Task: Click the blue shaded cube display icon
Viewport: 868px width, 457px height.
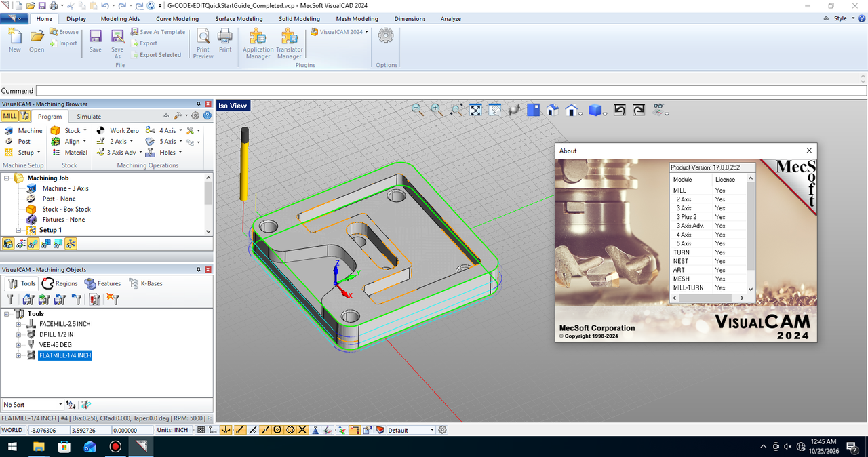Action: tap(595, 109)
